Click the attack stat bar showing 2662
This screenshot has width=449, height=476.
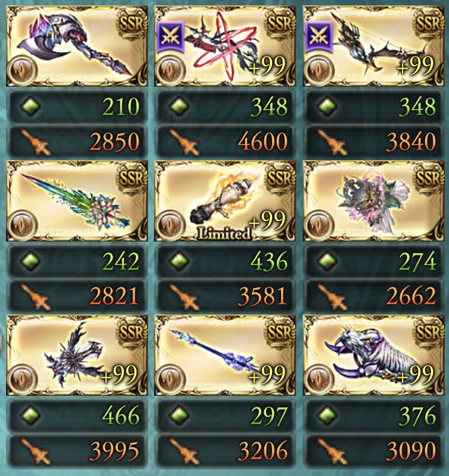(x=374, y=296)
